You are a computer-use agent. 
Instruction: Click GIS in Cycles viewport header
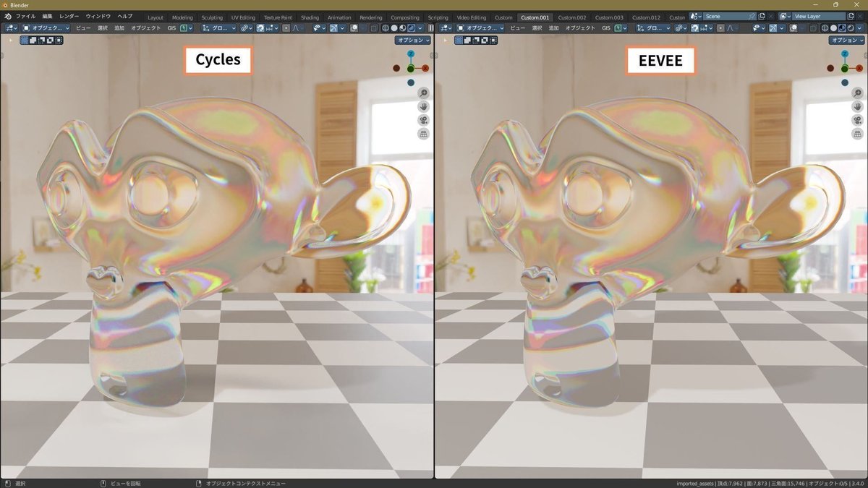click(171, 28)
